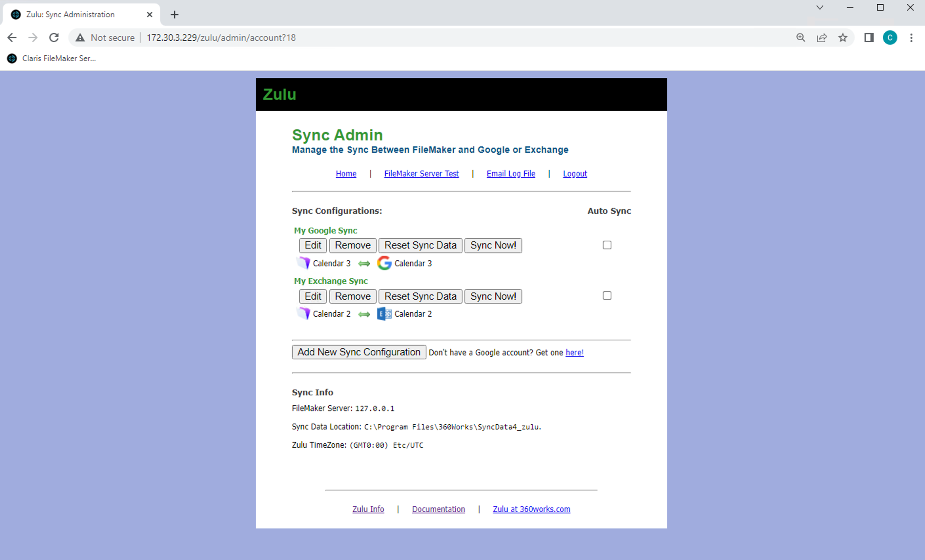This screenshot has height=560, width=925.
Task: Open the Zulu Info footer link
Action: [368, 509]
